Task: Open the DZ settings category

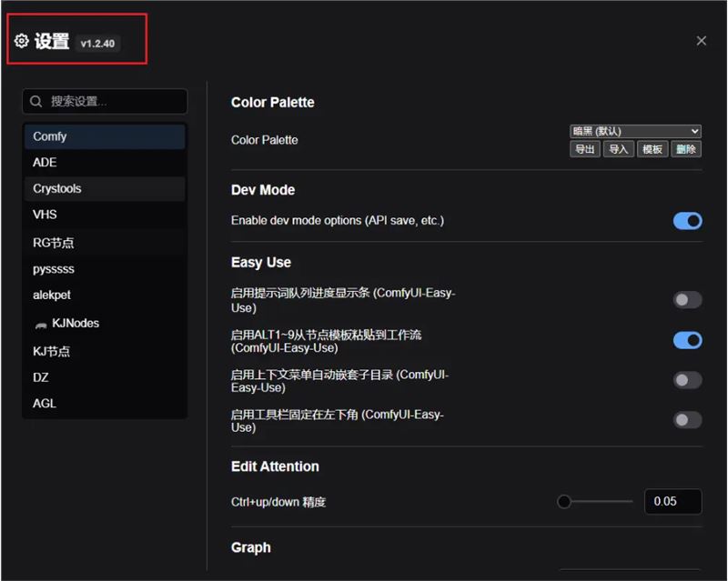Action: (x=105, y=377)
